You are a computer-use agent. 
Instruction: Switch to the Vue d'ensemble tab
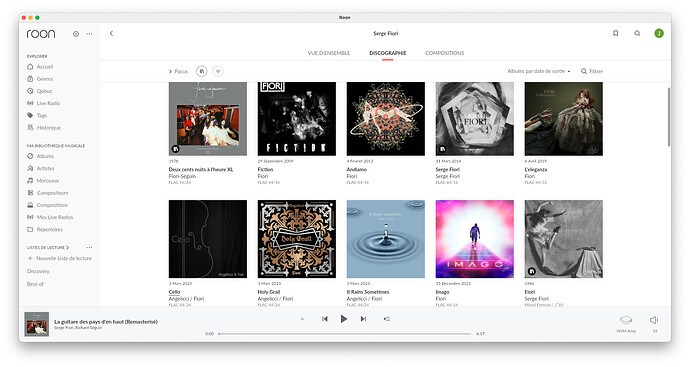click(329, 53)
